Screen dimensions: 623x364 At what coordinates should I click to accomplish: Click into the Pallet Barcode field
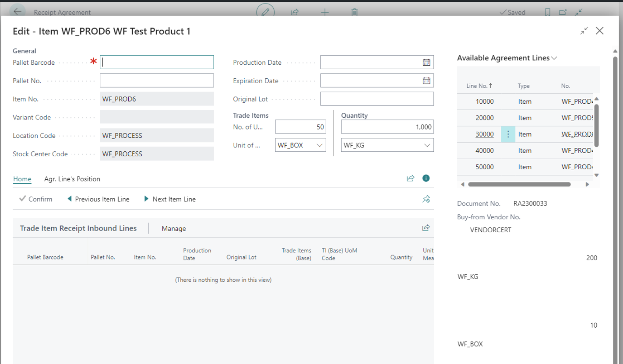(157, 63)
